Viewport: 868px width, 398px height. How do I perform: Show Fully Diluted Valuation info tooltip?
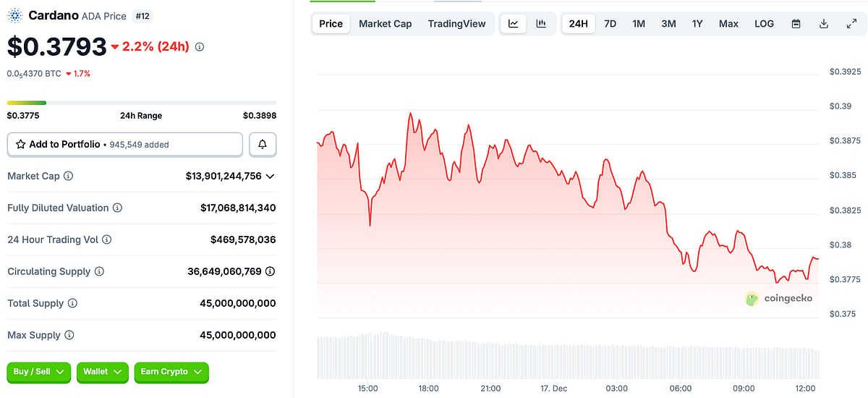tap(117, 208)
